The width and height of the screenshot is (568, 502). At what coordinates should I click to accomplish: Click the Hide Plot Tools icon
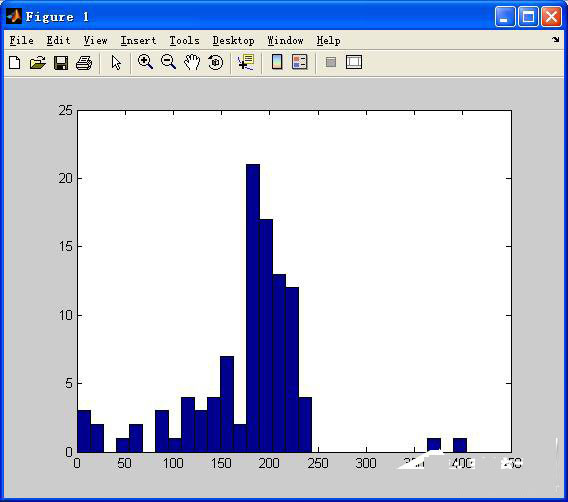(x=331, y=62)
